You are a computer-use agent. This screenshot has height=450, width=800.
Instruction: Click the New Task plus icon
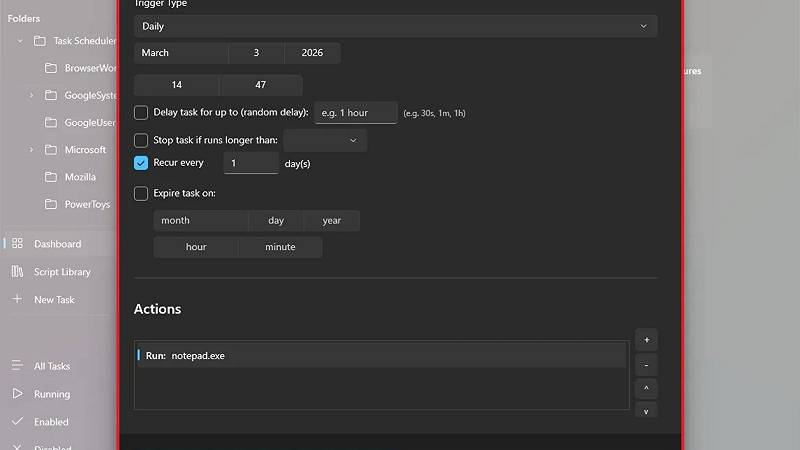pyautogui.click(x=17, y=299)
